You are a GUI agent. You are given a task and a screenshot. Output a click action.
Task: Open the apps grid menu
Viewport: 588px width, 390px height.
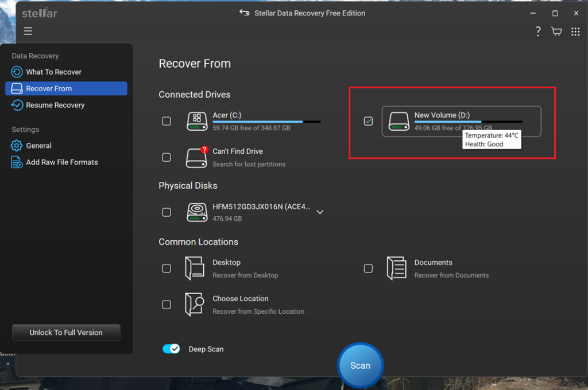(x=575, y=32)
